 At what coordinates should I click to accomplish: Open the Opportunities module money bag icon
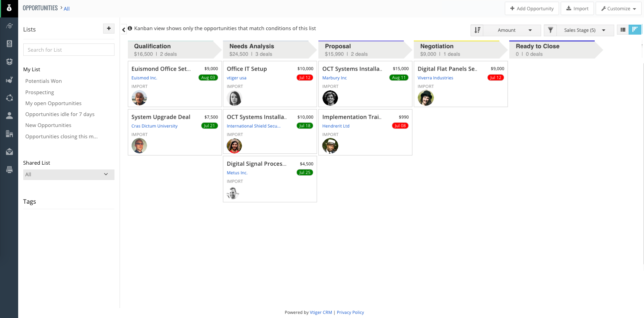pyautogui.click(x=9, y=8)
